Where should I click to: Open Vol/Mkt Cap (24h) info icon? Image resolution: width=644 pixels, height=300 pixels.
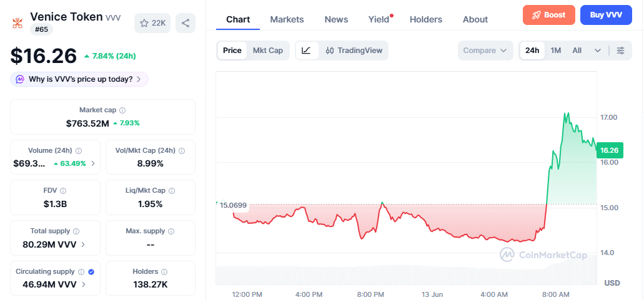tap(182, 151)
